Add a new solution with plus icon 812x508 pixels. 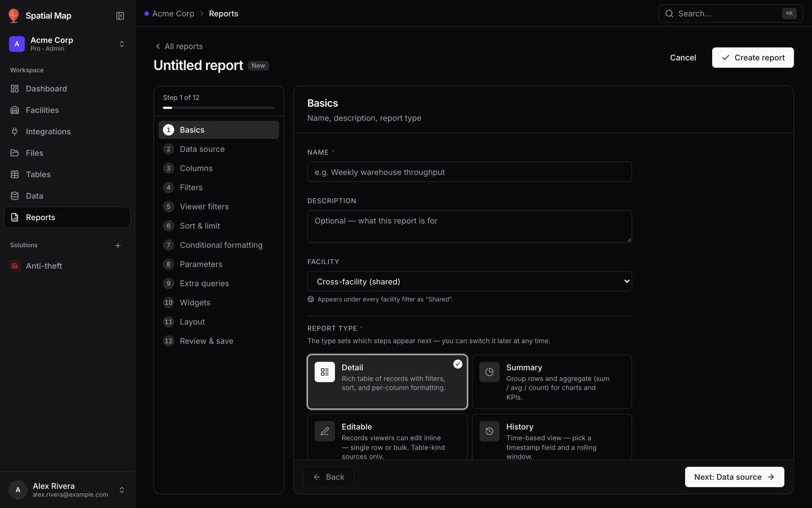click(x=118, y=246)
